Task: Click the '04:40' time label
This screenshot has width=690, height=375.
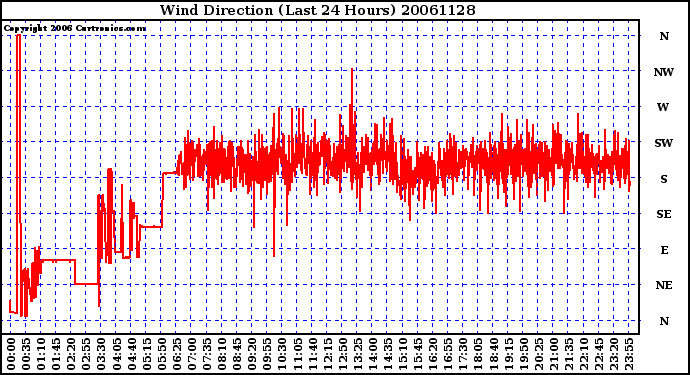Action: (x=131, y=355)
